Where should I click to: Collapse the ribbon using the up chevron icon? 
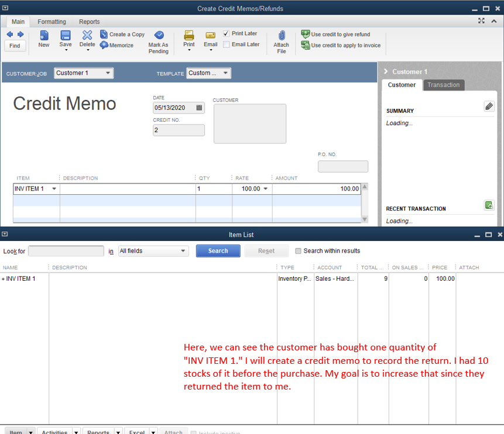494,21
